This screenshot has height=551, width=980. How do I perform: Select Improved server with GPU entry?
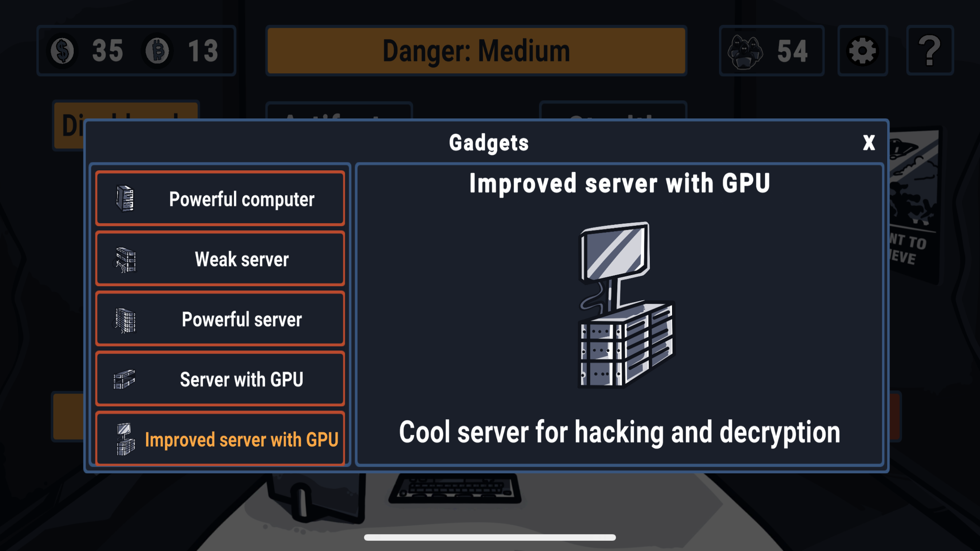220,439
